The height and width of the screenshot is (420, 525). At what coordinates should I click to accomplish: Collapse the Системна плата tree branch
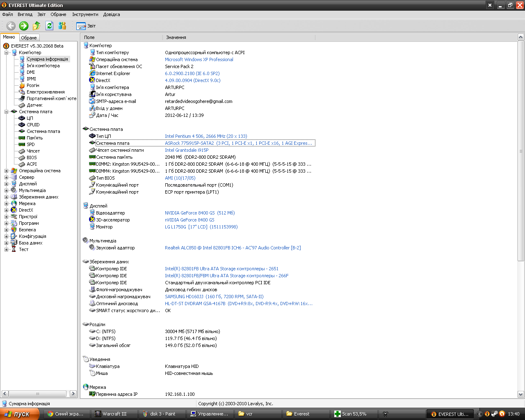7,112
